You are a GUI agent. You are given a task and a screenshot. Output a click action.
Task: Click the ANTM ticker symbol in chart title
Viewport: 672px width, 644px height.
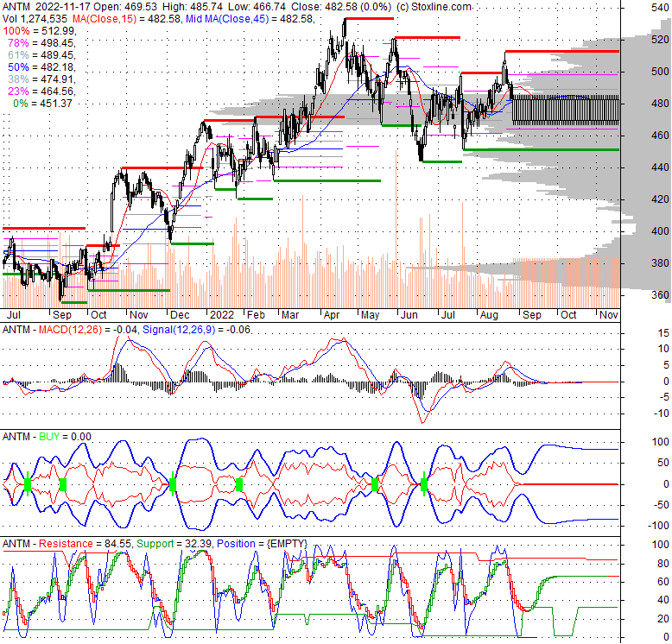tap(16, 7)
